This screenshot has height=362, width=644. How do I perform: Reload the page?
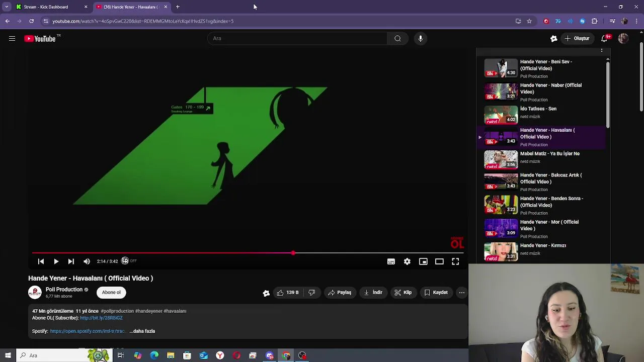pyautogui.click(x=31, y=21)
